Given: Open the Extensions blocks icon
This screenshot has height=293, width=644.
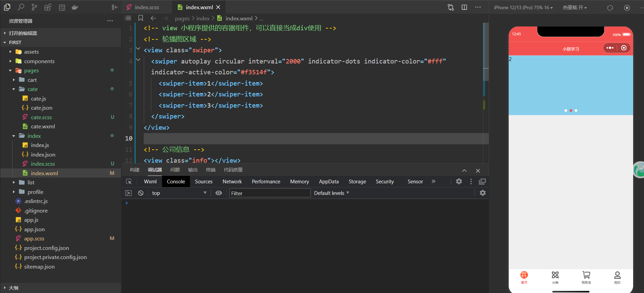Looking at the screenshot, I should pos(48,7).
